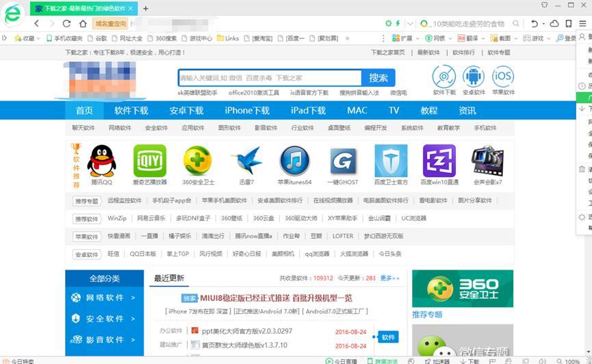Click the undo closed tab arrow icon
Image resolution: width=592 pixels, height=364 pixels.
[534, 23]
